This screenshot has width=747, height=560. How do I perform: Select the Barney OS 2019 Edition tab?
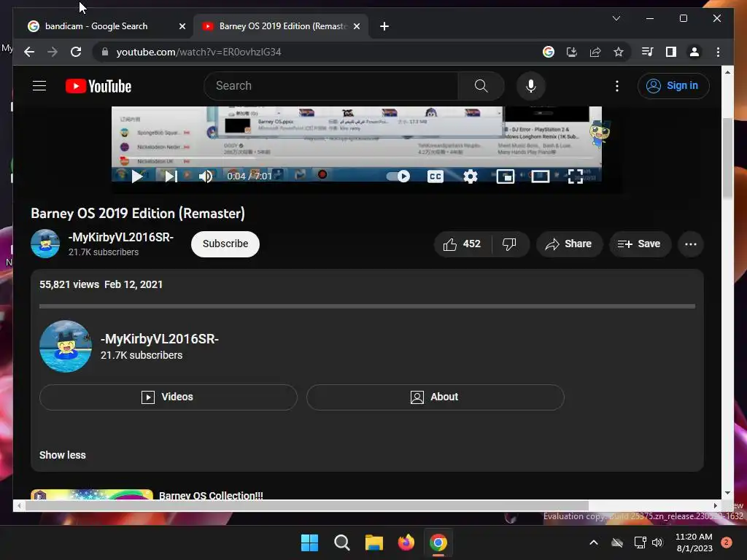(x=282, y=26)
